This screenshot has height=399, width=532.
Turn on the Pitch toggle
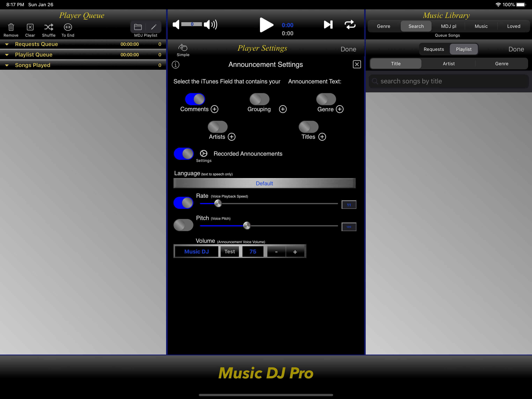tap(183, 225)
